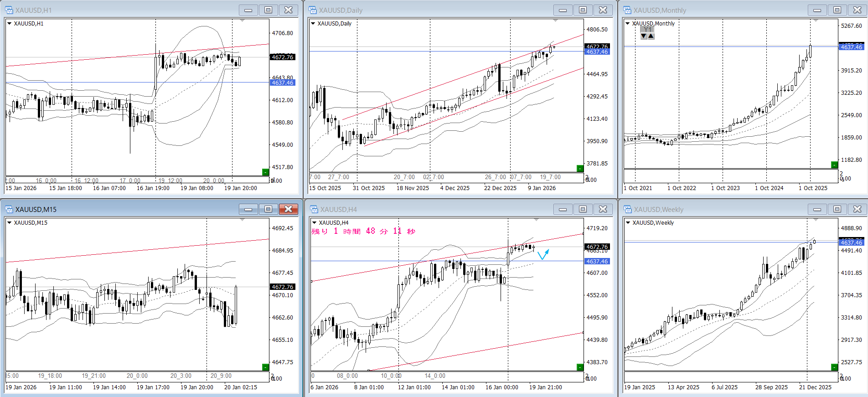Viewport: 868px width, 397px height.
Task: Click the XAUUSD,H4 window chart icon
Action: (314, 209)
